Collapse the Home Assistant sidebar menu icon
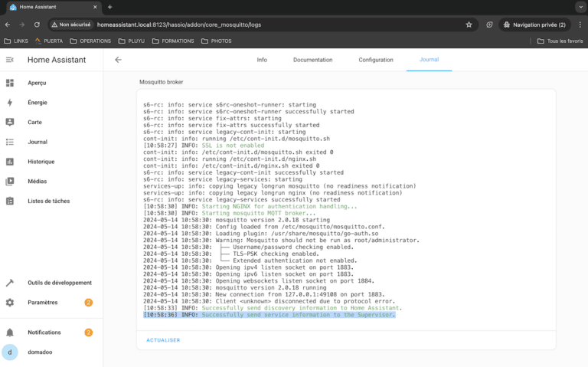This screenshot has height=367, width=588. pos(10,60)
